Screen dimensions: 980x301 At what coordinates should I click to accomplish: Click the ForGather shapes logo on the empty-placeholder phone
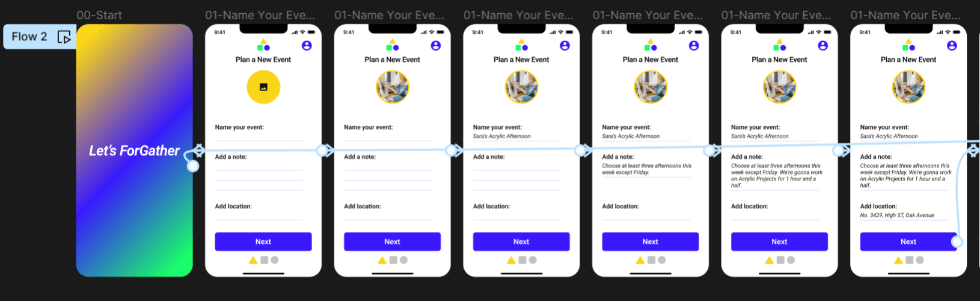[263, 45]
